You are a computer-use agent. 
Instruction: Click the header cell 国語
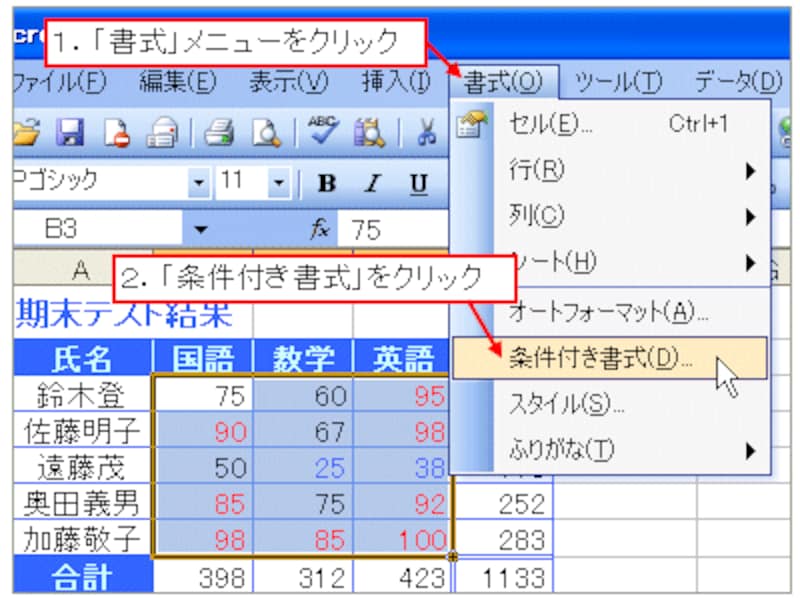click(x=203, y=358)
